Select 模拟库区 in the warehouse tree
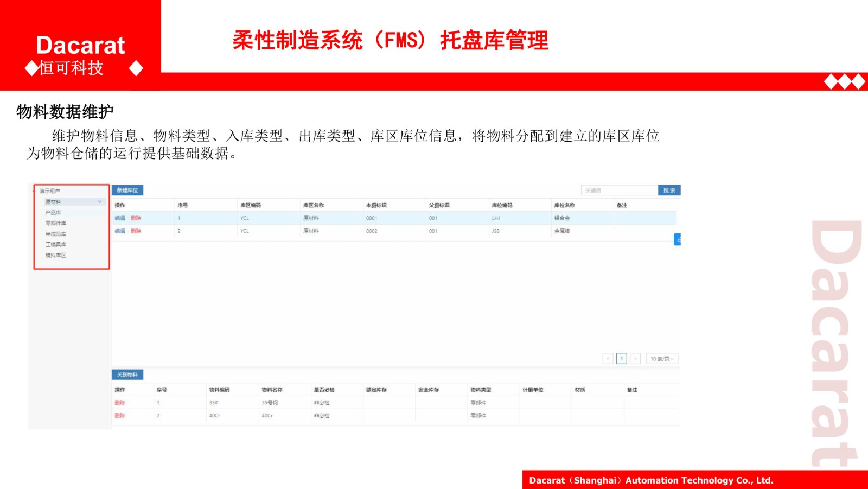This screenshot has height=489, width=868. [x=56, y=255]
